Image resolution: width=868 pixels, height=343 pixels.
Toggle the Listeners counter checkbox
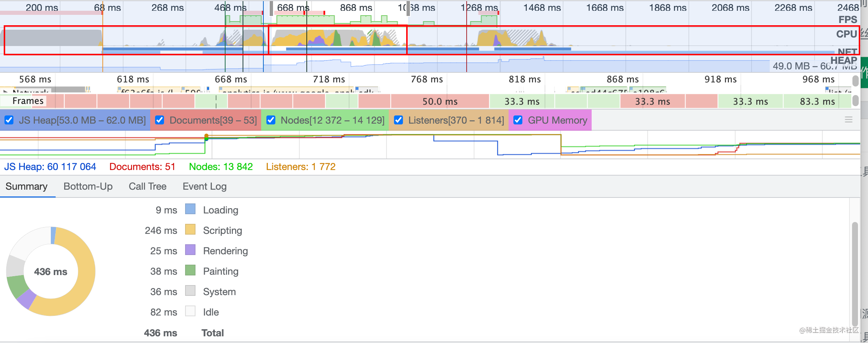(398, 120)
